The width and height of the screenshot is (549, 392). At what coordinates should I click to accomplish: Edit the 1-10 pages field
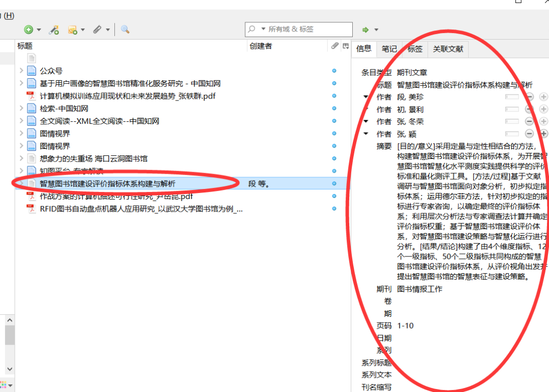406,326
